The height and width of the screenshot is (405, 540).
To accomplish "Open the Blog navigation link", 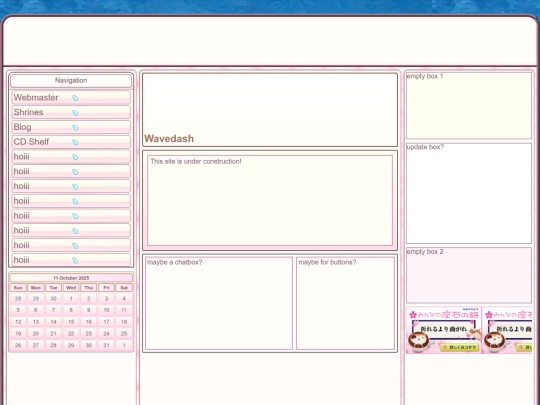I will point(71,127).
